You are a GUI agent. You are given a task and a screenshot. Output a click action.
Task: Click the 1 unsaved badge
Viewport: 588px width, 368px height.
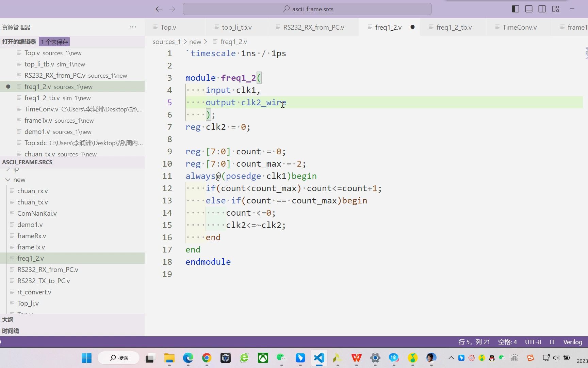coord(54,42)
